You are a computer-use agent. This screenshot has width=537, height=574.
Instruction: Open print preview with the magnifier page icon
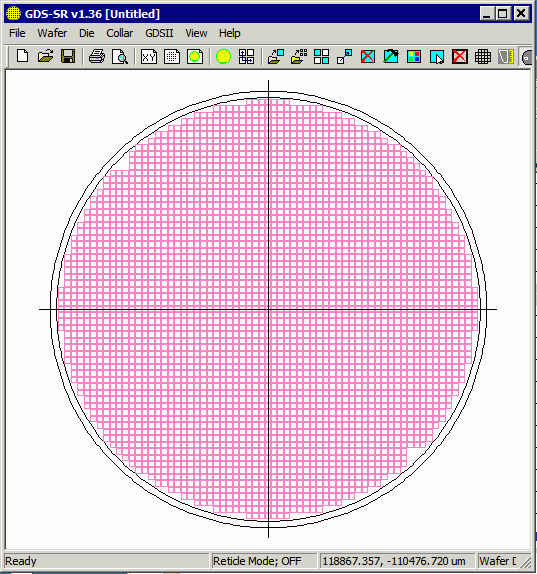pos(120,56)
